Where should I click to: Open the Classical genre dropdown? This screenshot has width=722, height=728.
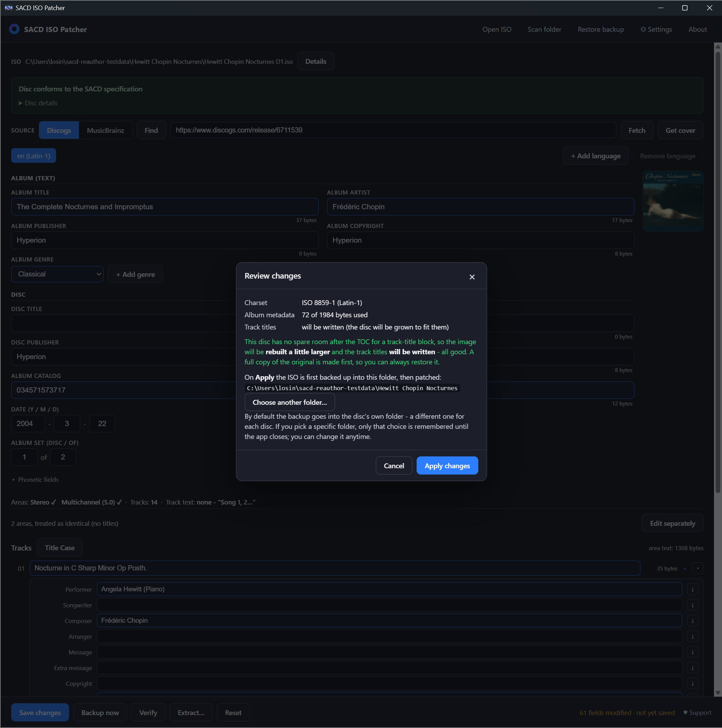point(57,274)
